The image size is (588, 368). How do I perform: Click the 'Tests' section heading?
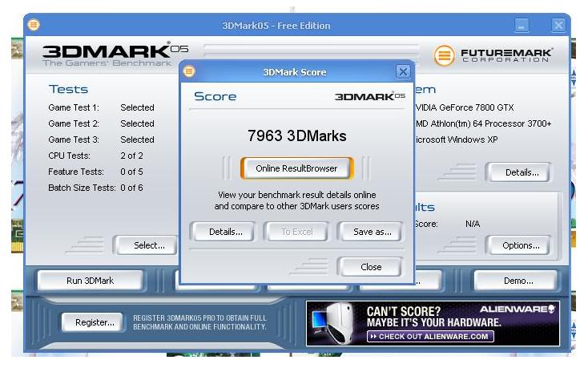68,89
